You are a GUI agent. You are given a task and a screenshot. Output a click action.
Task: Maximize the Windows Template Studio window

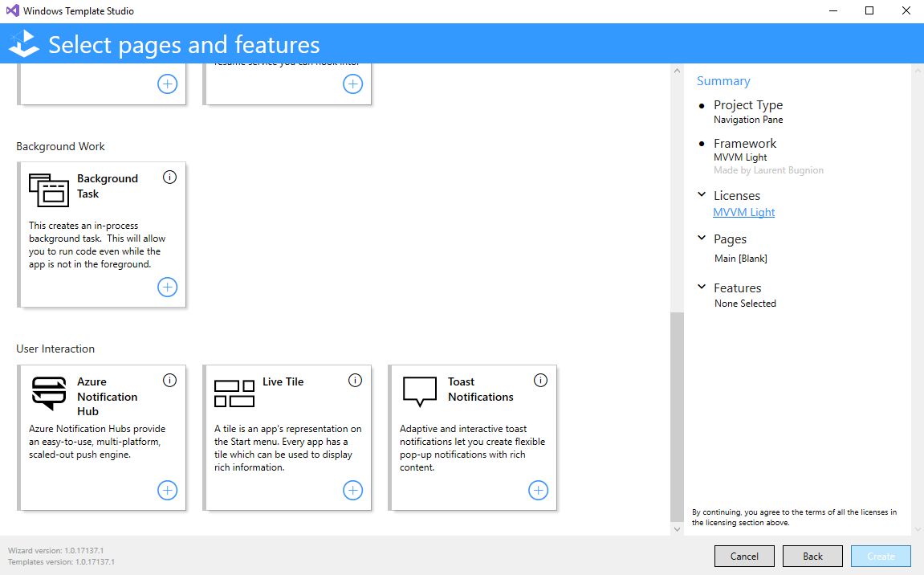[x=869, y=10]
